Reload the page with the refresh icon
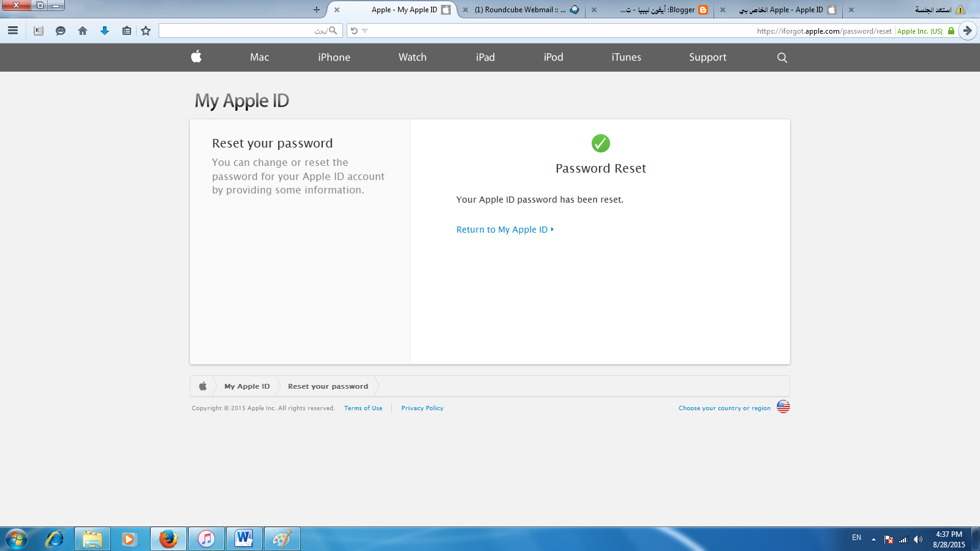Viewport: 980px width, 551px height. (x=354, y=31)
